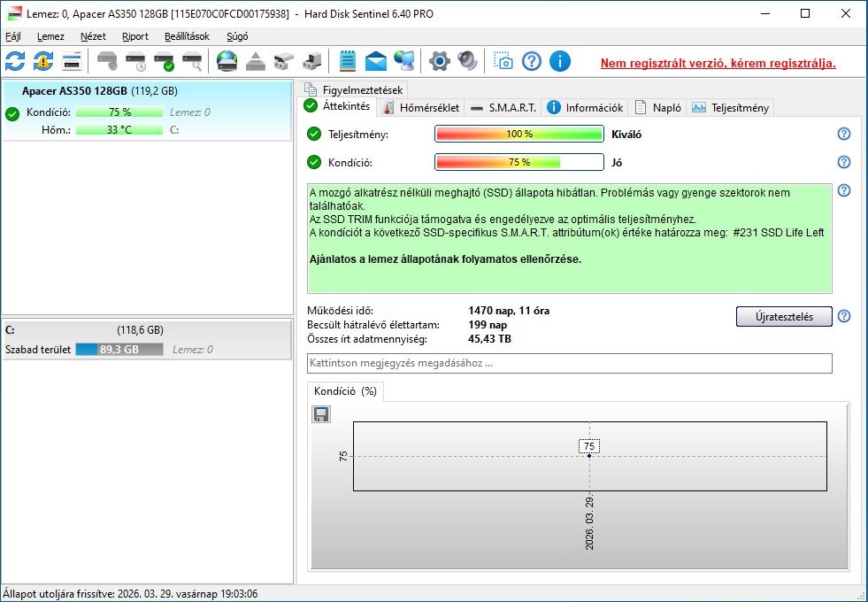Click the status bar 'Állapot utoljára frissítve' text
The image size is (868, 602).
130,594
